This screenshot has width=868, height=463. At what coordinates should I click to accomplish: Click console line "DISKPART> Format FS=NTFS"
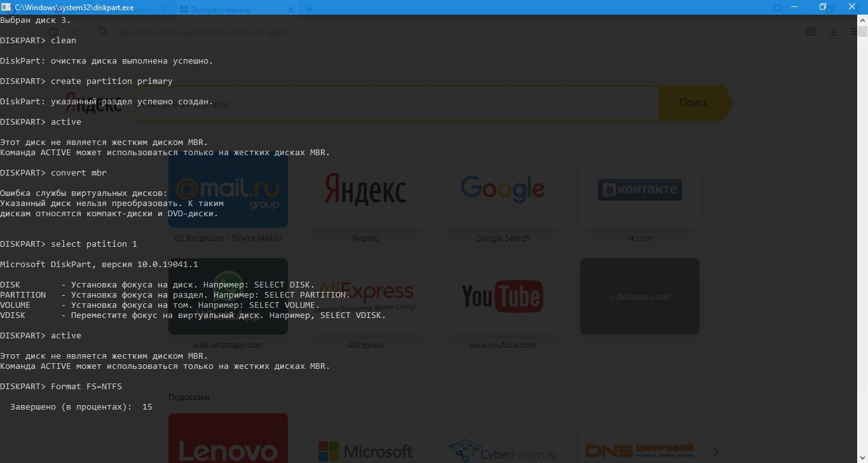pos(61,387)
